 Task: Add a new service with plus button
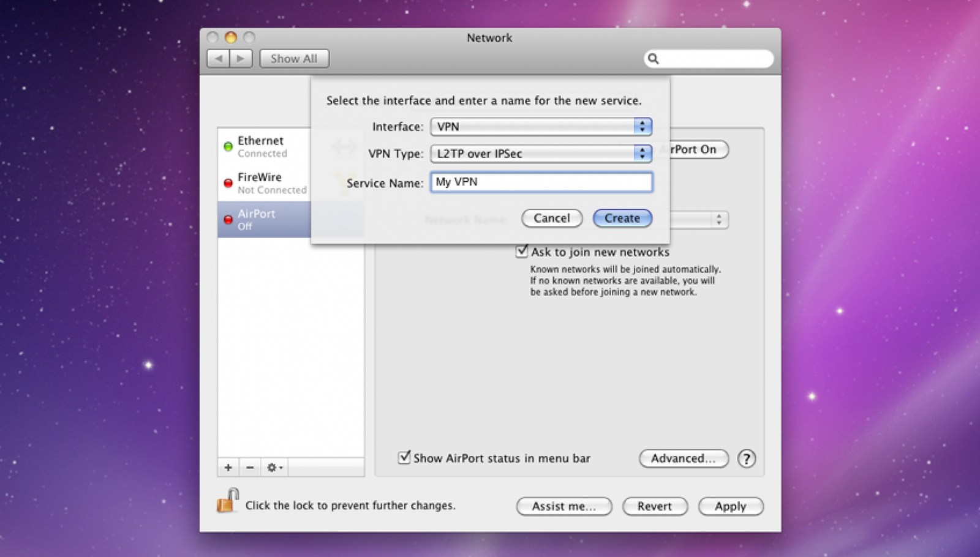[x=228, y=468]
